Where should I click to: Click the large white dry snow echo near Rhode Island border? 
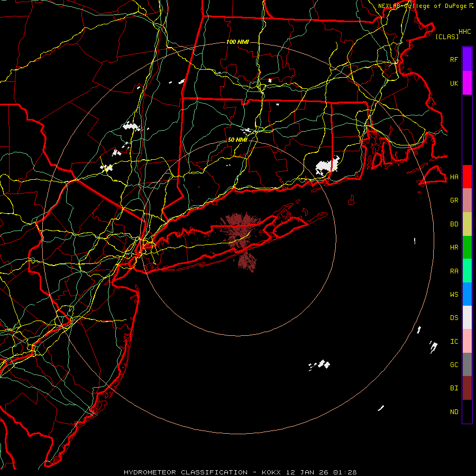coord(327,166)
